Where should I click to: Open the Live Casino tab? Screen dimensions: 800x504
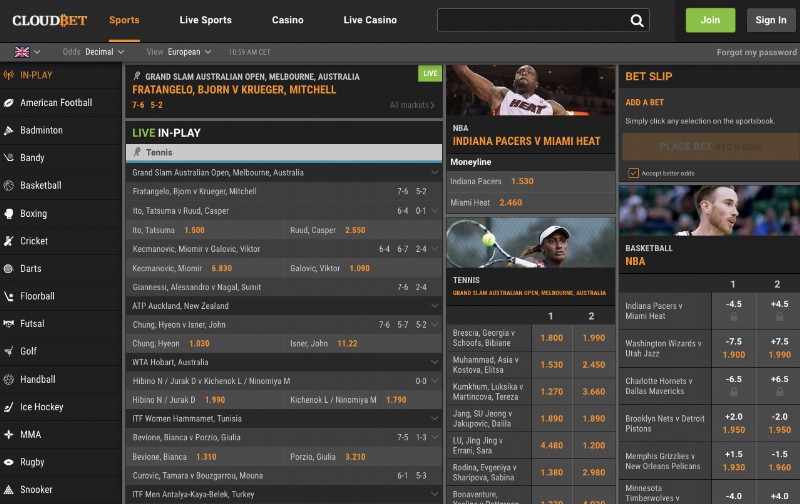(370, 20)
